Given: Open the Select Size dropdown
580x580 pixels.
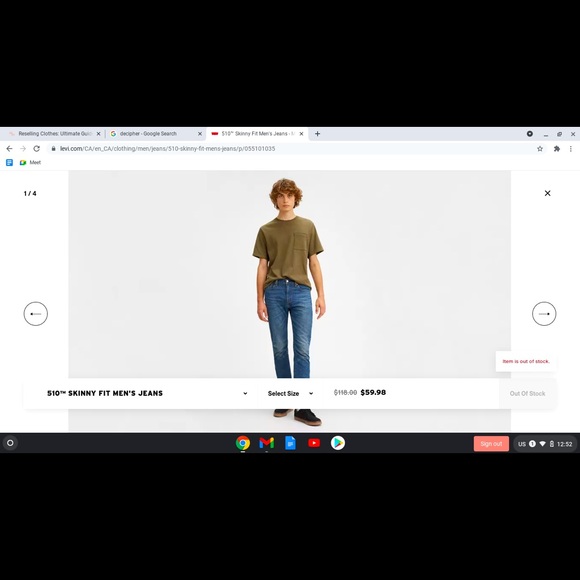Looking at the screenshot, I should [x=290, y=393].
